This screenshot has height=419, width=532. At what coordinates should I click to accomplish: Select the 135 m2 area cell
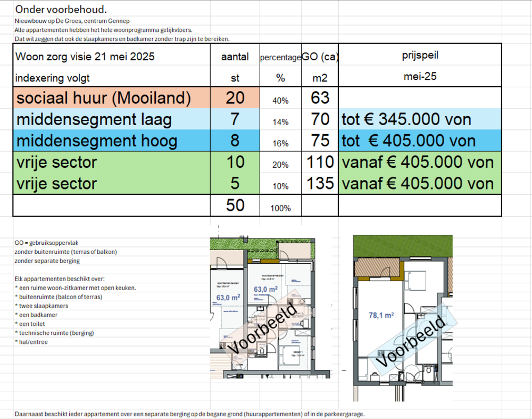[x=320, y=184]
